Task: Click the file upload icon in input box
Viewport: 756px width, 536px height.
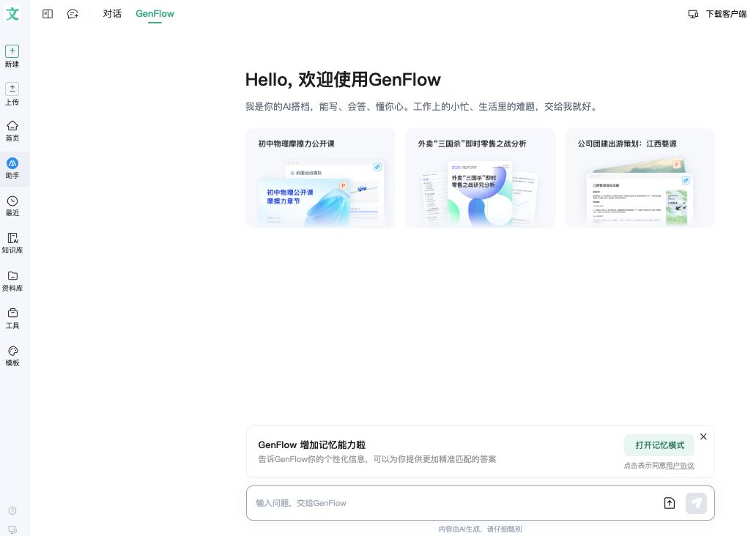Action: pos(669,503)
